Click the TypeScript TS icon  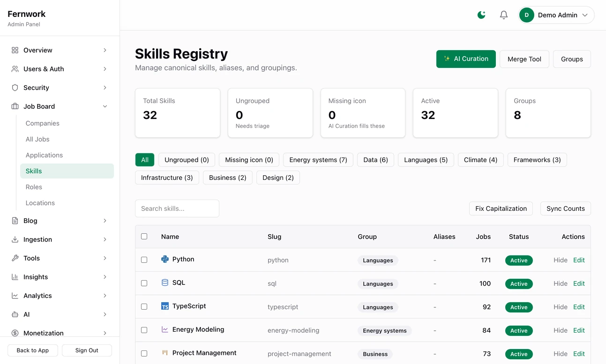click(165, 306)
